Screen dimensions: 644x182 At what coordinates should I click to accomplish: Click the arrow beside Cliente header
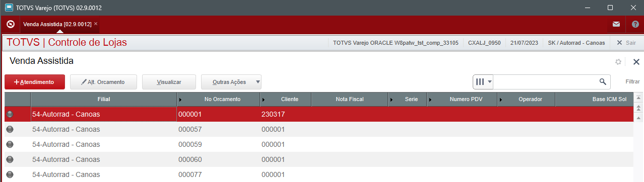[x=264, y=100]
